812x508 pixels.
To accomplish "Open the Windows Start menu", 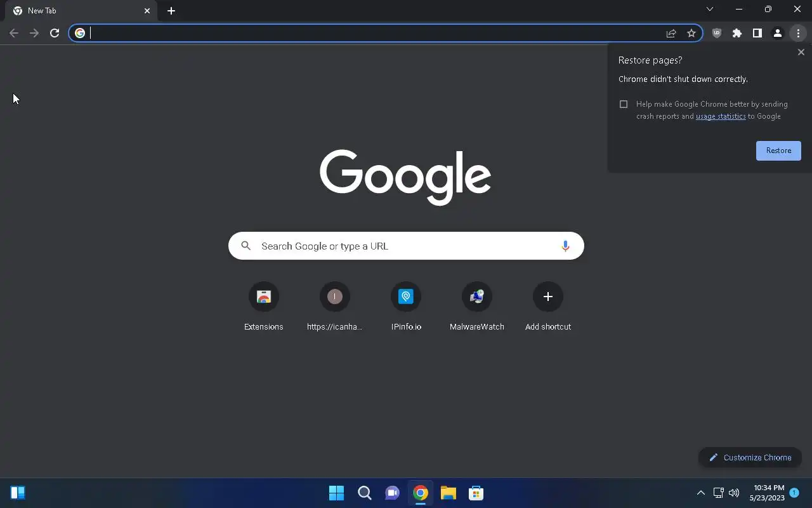I will coord(336,493).
